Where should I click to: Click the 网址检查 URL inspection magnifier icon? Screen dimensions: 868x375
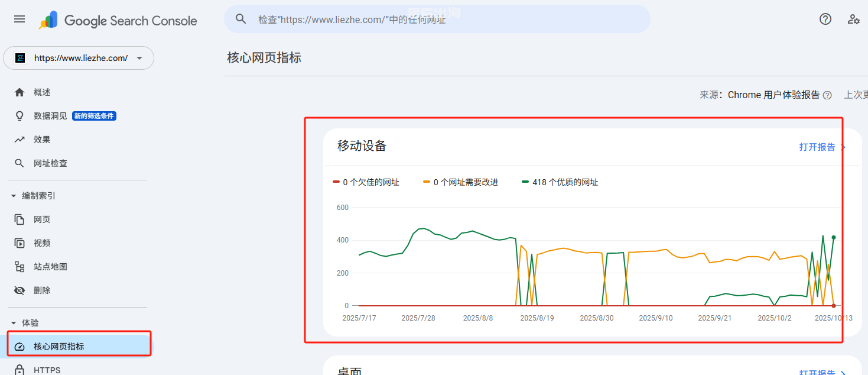[x=19, y=163]
